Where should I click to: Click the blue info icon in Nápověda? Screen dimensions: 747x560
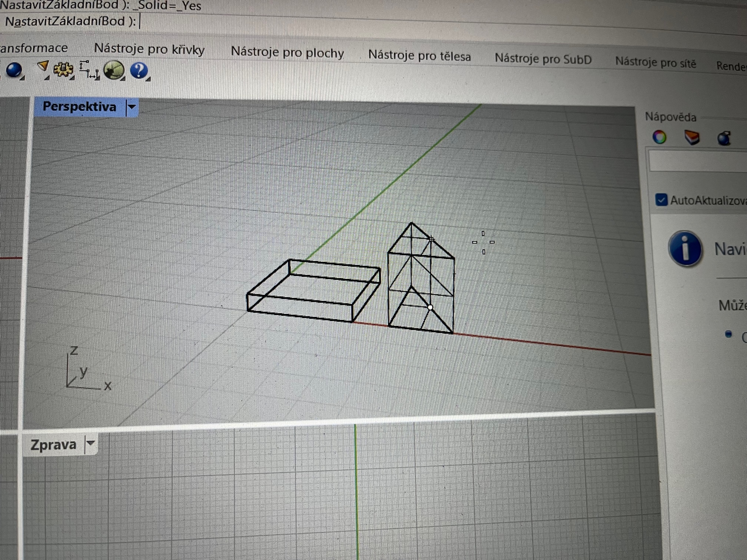[685, 248]
